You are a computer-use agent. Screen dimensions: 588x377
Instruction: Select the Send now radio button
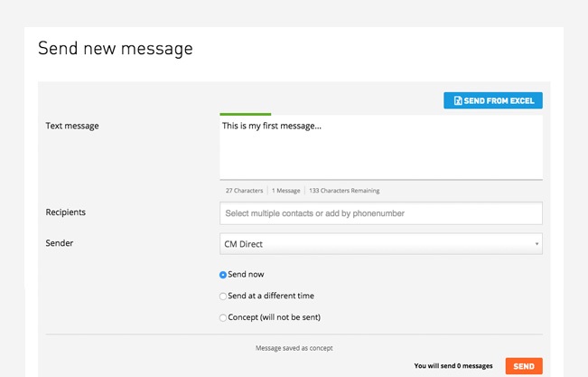(223, 275)
